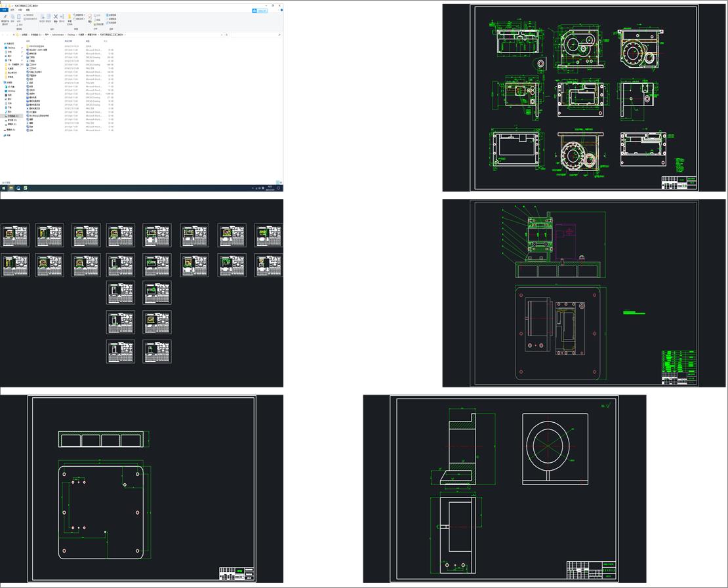Open the New item dropdown in ribbon
This screenshot has height=588, width=728.
tap(79, 15)
